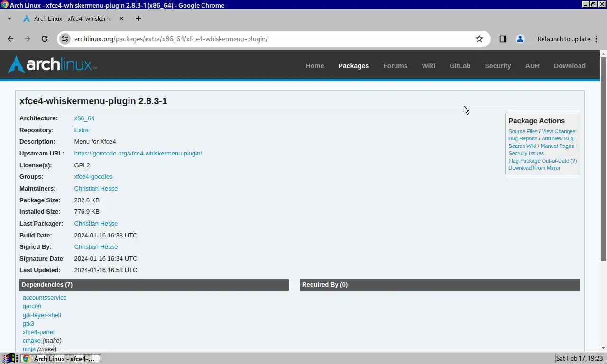Open Source Files link
This screenshot has height=364, width=607.
(523, 131)
